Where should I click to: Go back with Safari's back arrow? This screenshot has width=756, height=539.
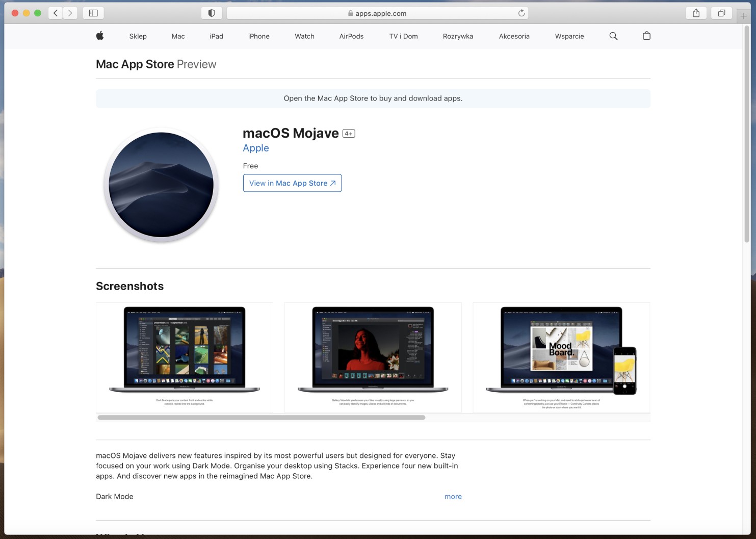(56, 13)
